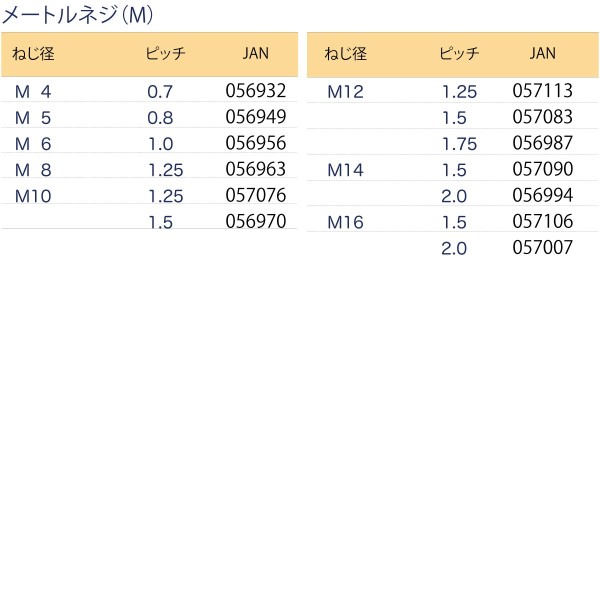Select the M 4 thread diameter cell
This screenshot has width=600, height=600.
pos(33,91)
